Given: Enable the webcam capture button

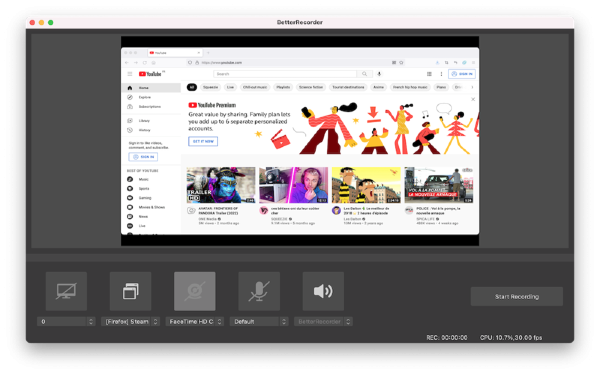Looking at the screenshot, I should tap(195, 291).
